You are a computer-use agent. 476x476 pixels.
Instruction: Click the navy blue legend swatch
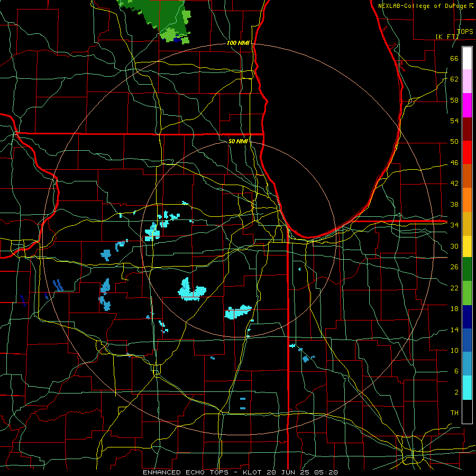467,317
